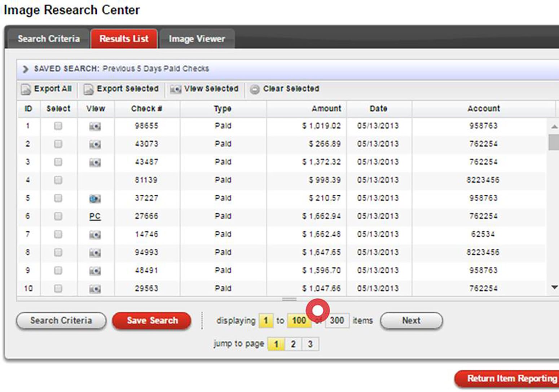Open image for check 29563
The width and height of the screenshot is (559, 392).
[x=95, y=289]
